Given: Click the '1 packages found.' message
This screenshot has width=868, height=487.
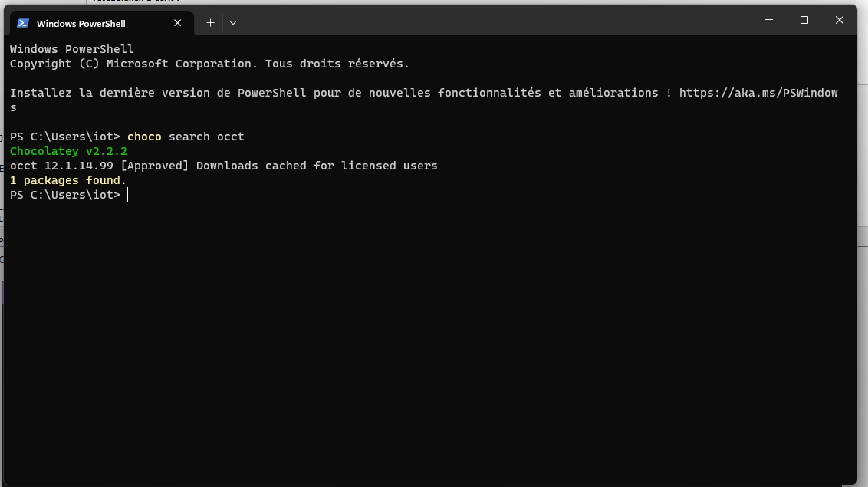Looking at the screenshot, I should [x=68, y=180].
